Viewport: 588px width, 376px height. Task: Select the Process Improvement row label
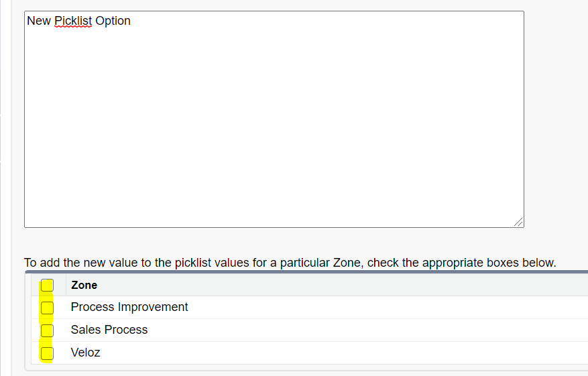(129, 307)
